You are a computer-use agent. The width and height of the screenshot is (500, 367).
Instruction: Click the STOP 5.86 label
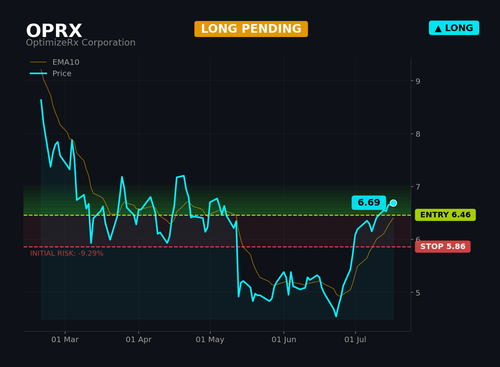pos(443,246)
